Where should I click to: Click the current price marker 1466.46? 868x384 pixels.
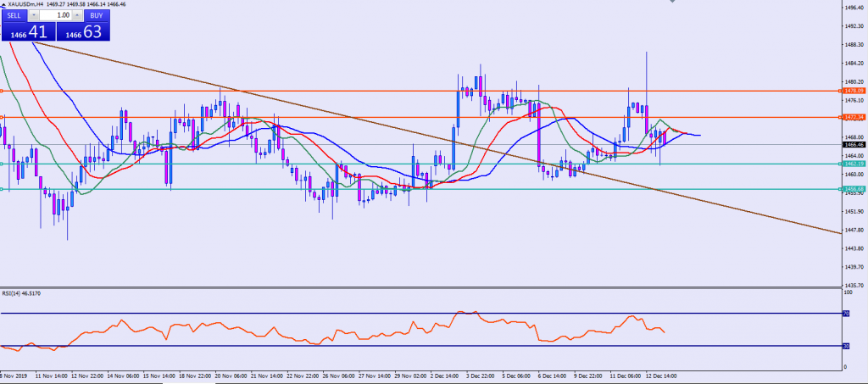click(x=853, y=145)
